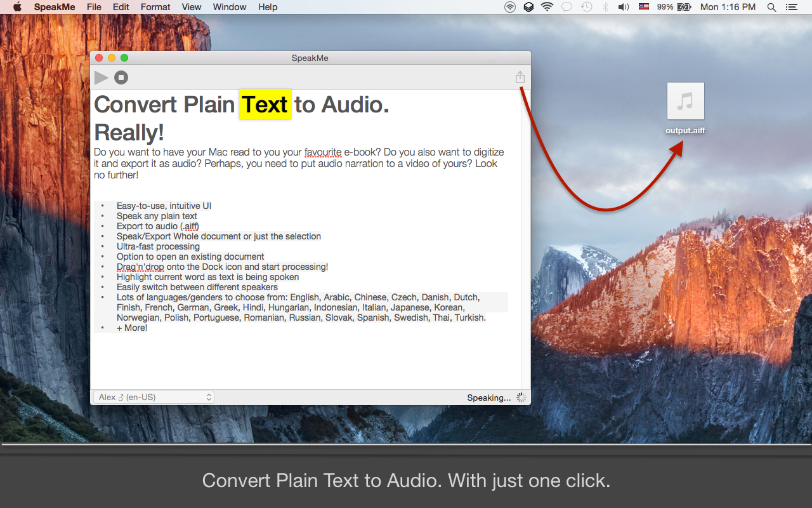
Task: Click the underlined word "Drag'n'drop"
Action: pos(140,267)
